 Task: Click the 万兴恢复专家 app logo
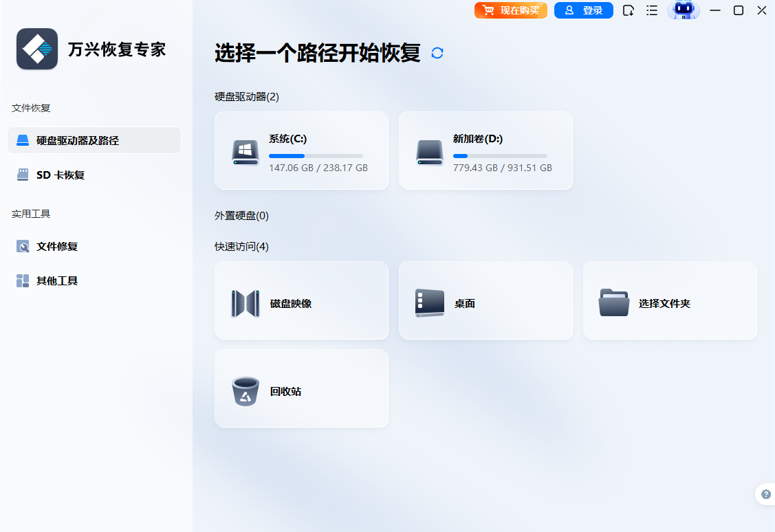37,49
